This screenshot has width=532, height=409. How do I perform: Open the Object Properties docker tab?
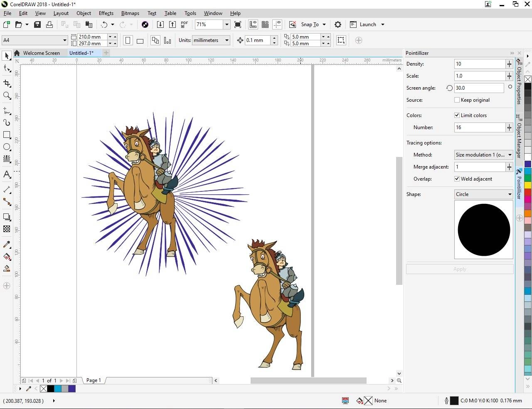pyautogui.click(x=519, y=82)
